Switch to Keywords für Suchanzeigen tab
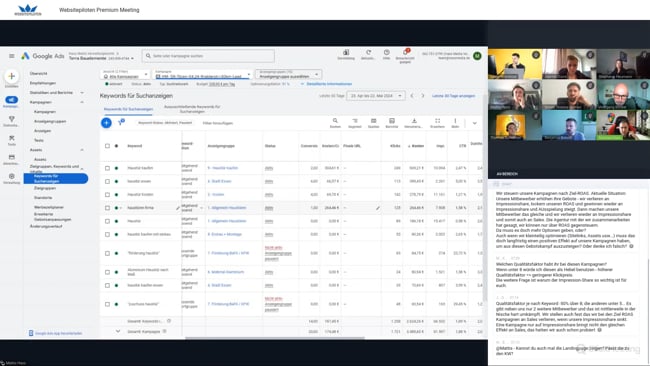Viewport: 650px width, 366px height. pyautogui.click(x=129, y=109)
